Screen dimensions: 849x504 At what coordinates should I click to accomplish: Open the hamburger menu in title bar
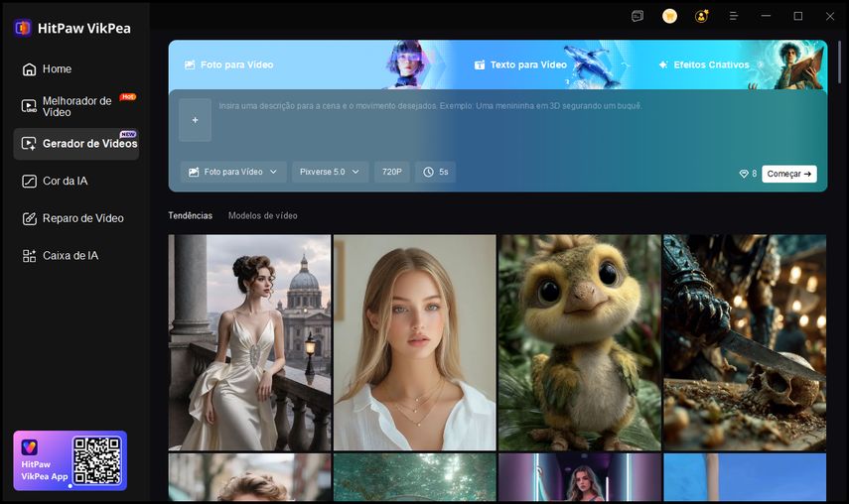[x=734, y=16]
